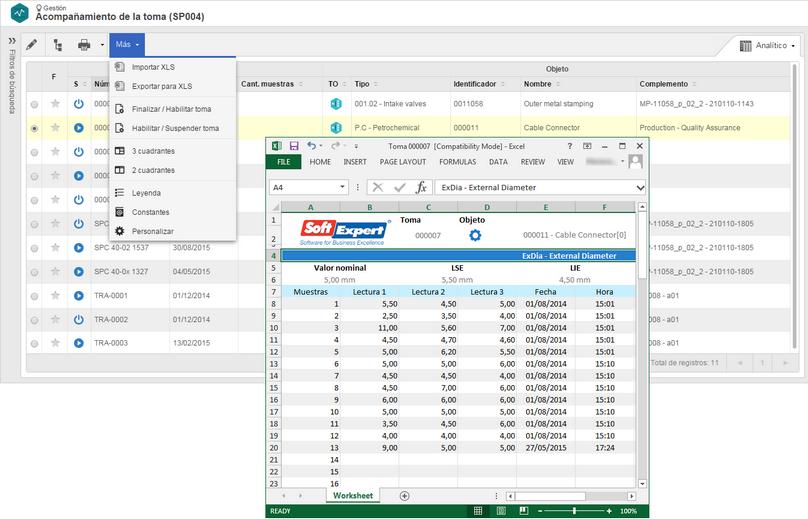This screenshot has height=519, width=808.
Task: Select radio button for TRA-0002 row
Action: point(34,320)
